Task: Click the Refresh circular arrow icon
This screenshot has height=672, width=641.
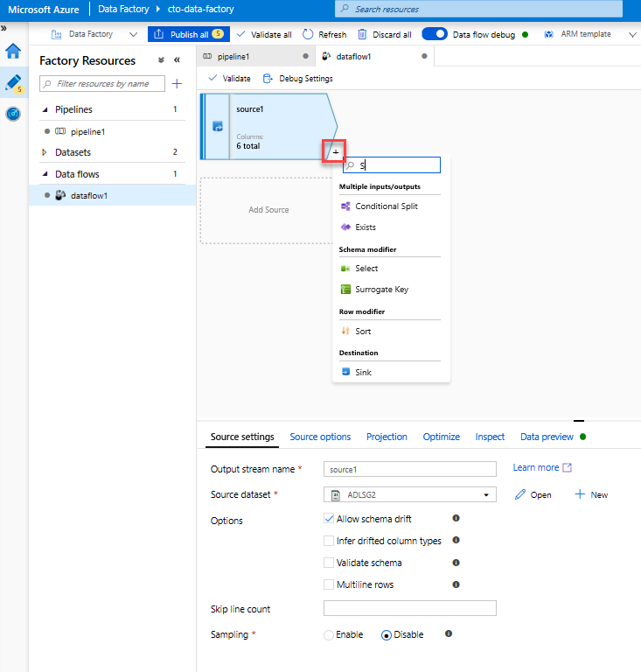Action: pos(308,34)
